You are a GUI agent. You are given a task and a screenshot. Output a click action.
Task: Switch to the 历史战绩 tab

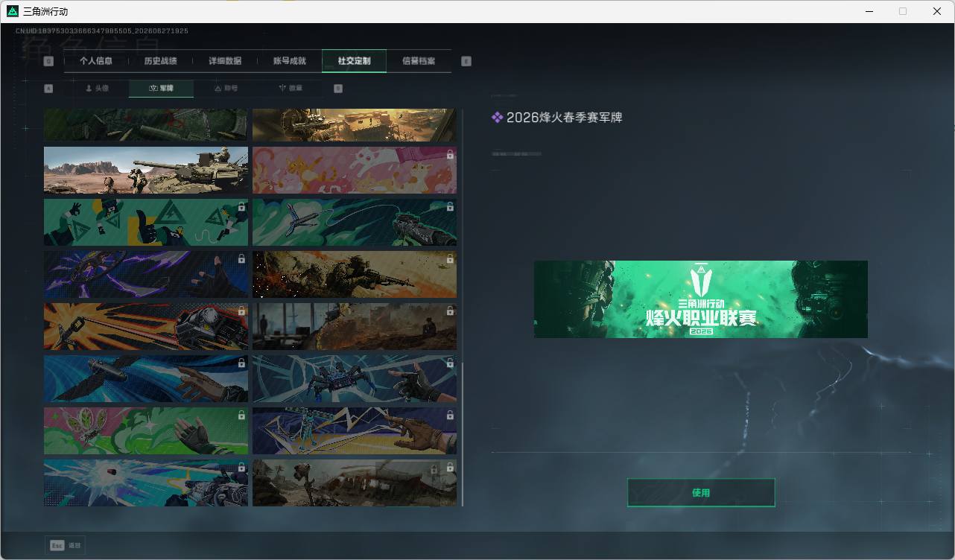pos(160,61)
